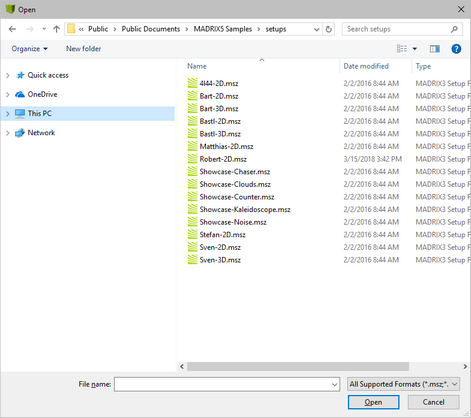Select Public Documents in the breadcrumb
Image resolution: width=471 pixels, height=418 pixels.
pos(151,29)
